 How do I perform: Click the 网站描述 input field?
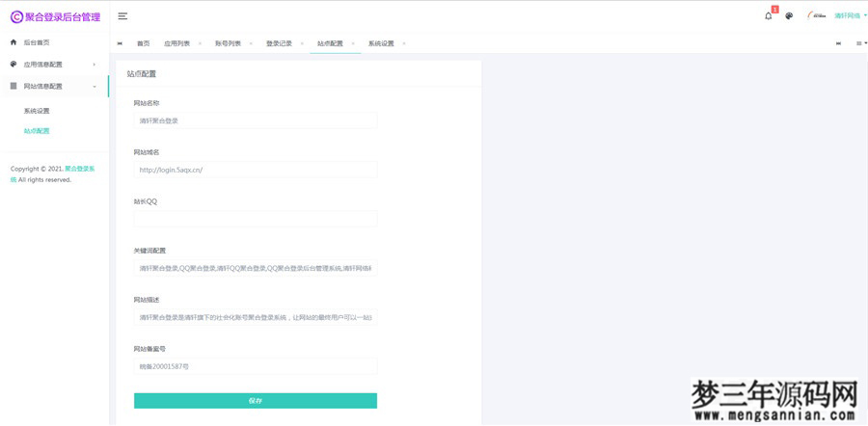(x=256, y=317)
